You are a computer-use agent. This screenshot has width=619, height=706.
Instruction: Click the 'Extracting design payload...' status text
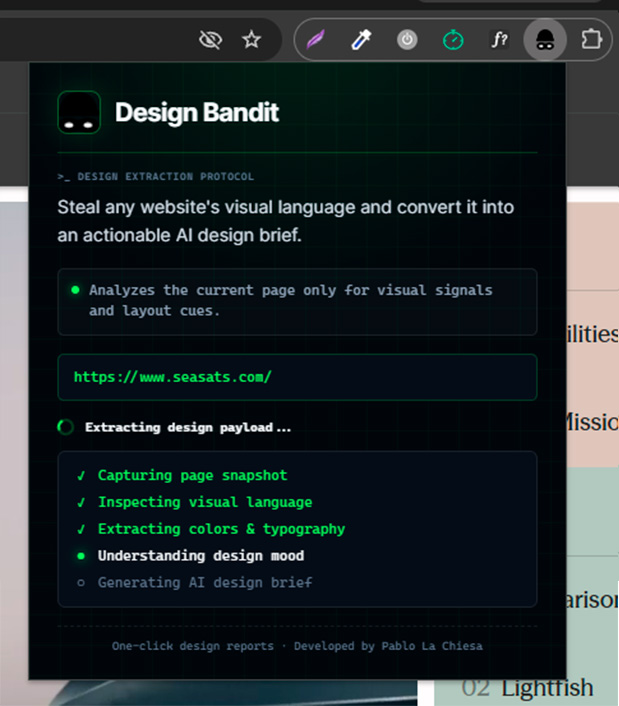point(188,427)
